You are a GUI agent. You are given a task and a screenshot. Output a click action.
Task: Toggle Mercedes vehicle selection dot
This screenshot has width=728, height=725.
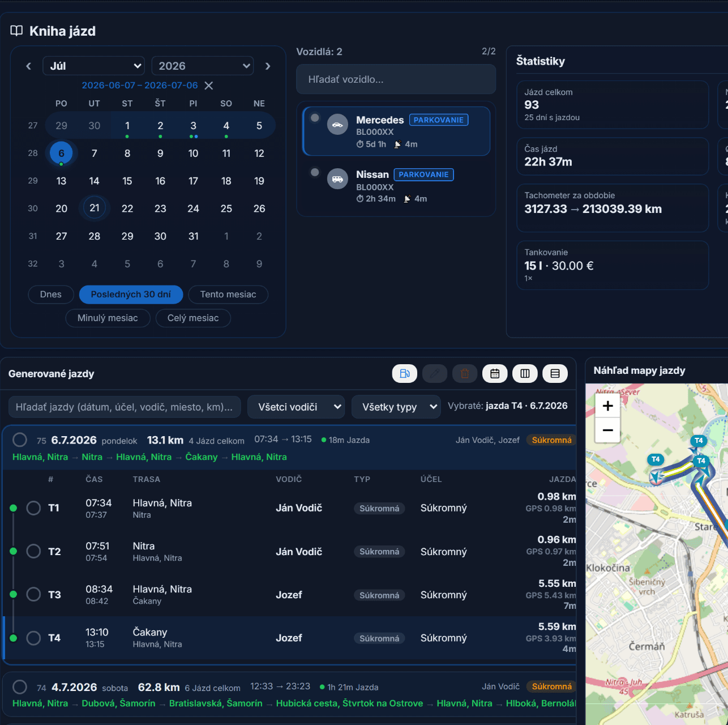tap(315, 118)
